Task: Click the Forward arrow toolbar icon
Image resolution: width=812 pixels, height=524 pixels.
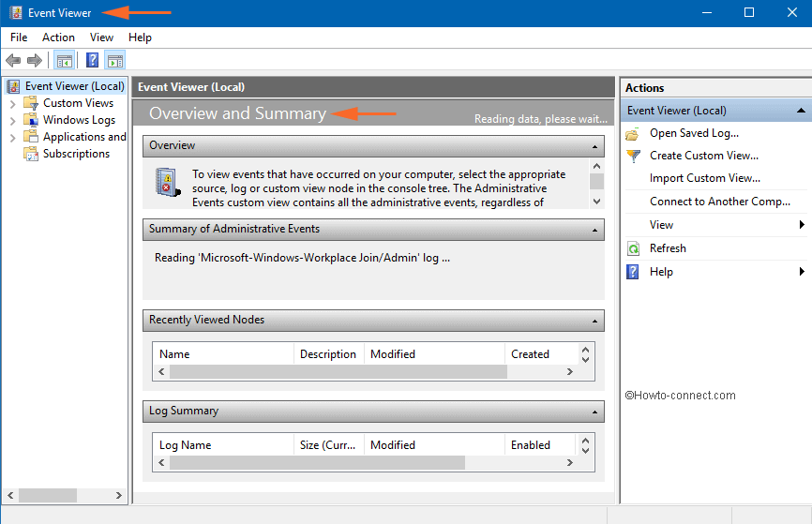Action: (34, 61)
